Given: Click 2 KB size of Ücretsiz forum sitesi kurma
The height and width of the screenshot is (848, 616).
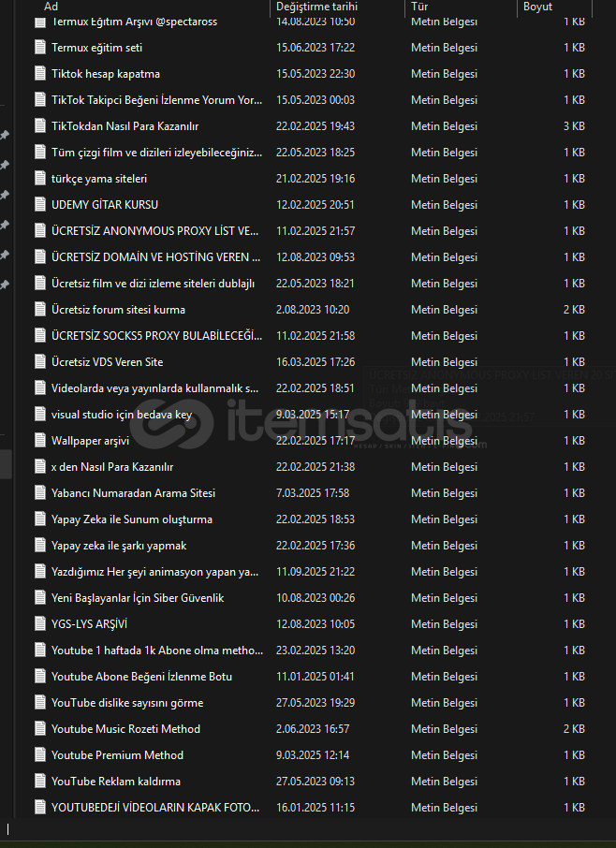Looking at the screenshot, I should click(574, 310).
